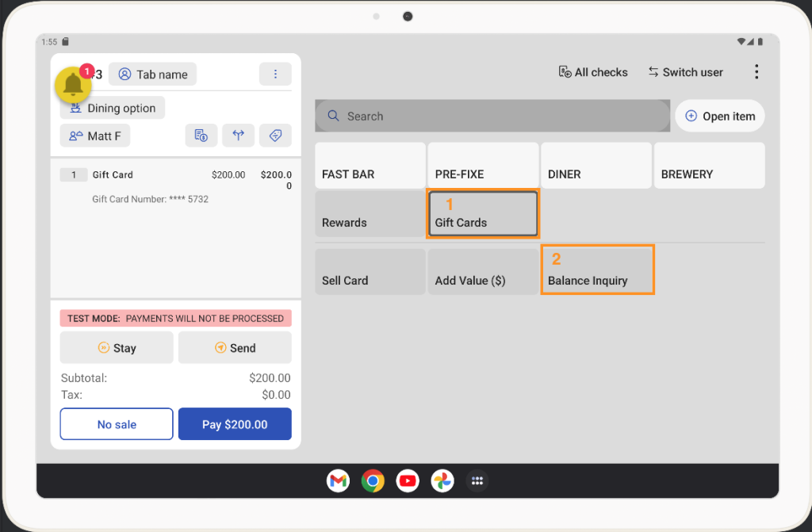Switch to the BREWERY menu category
Screen dimensions: 812x532
click(709, 166)
